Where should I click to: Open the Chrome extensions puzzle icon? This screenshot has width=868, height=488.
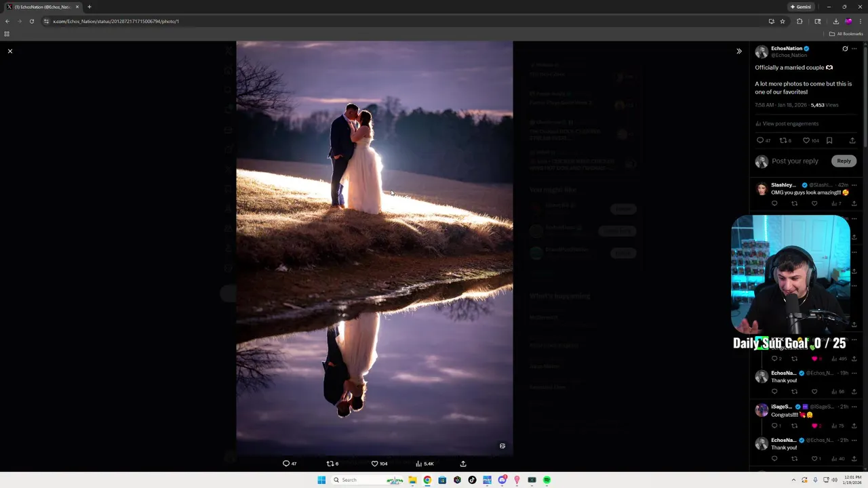point(800,21)
